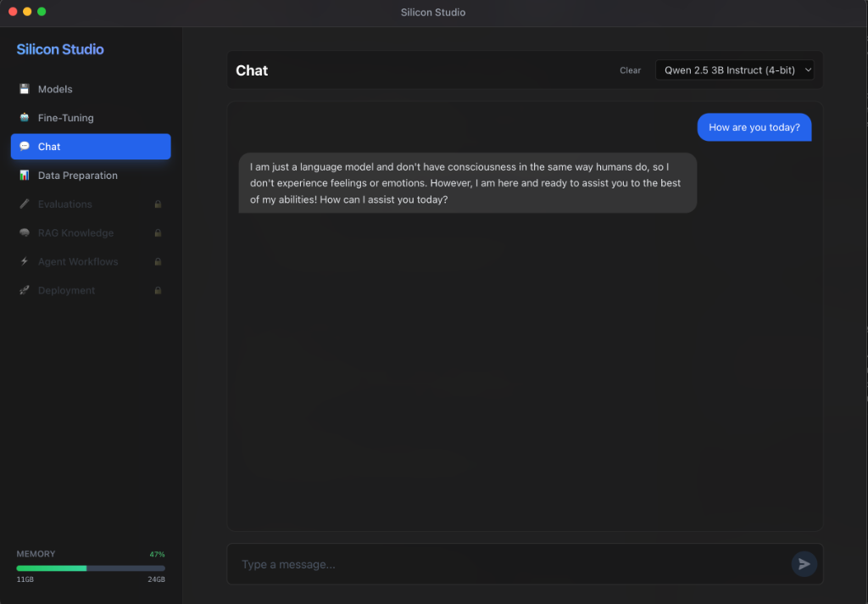This screenshot has height=604, width=868.
Task: Click the Chat speech bubble icon
Action: click(25, 146)
